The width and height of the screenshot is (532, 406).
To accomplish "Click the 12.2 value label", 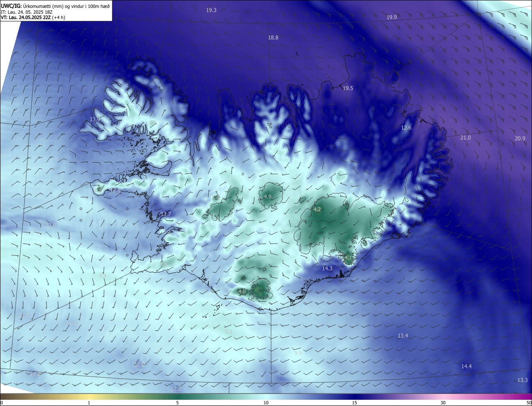I will pos(176,389).
